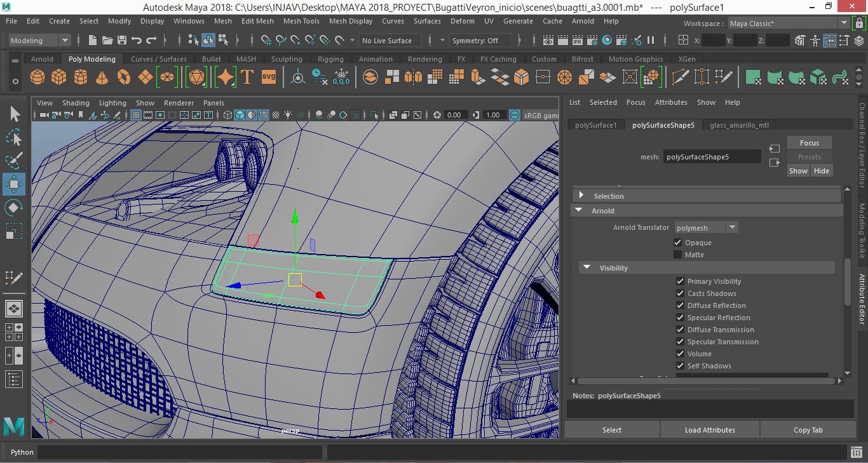Open the Edit Mesh menu
The image size is (868, 463).
pyautogui.click(x=257, y=21)
